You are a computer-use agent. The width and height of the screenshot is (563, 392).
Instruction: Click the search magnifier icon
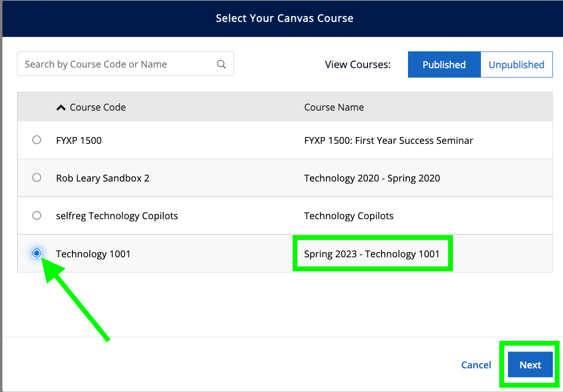[222, 64]
